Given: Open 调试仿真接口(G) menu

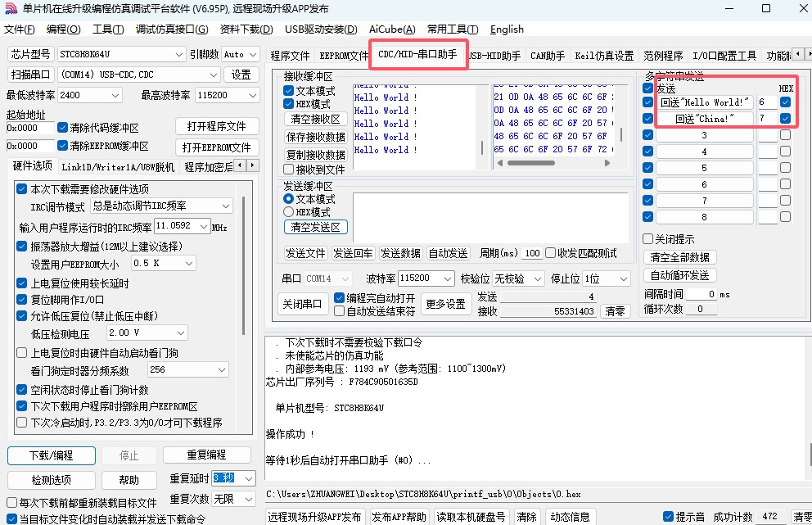Looking at the screenshot, I should (172, 29).
